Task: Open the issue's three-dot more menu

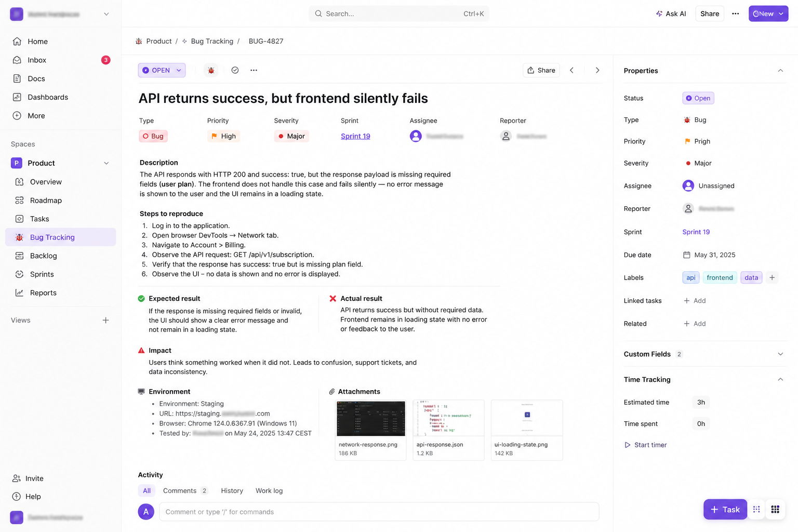Action: pos(254,70)
